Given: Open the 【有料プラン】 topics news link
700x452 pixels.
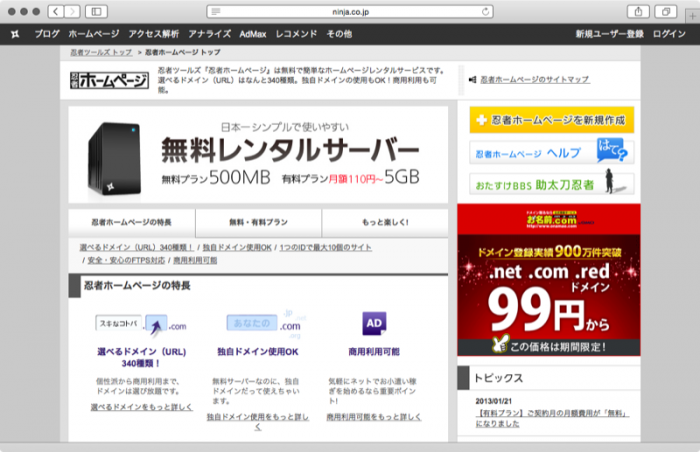Looking at the screenshot, I should coord(552,419).
